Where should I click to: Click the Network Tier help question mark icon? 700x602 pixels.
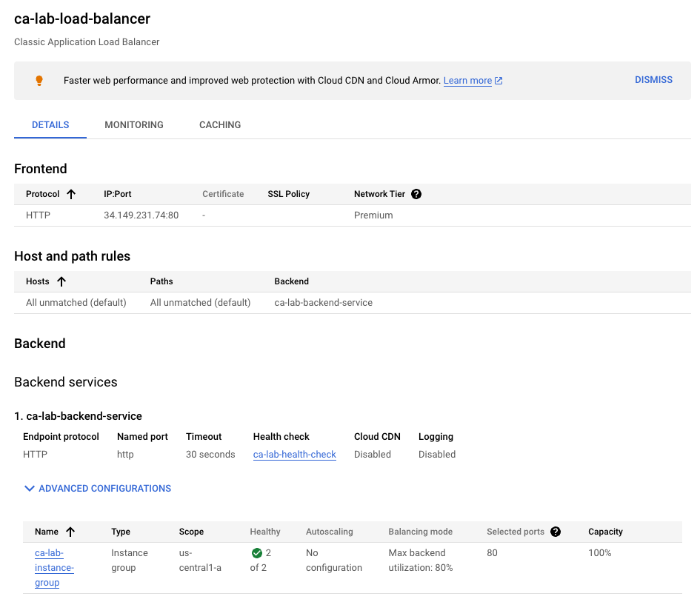point(416,194)
